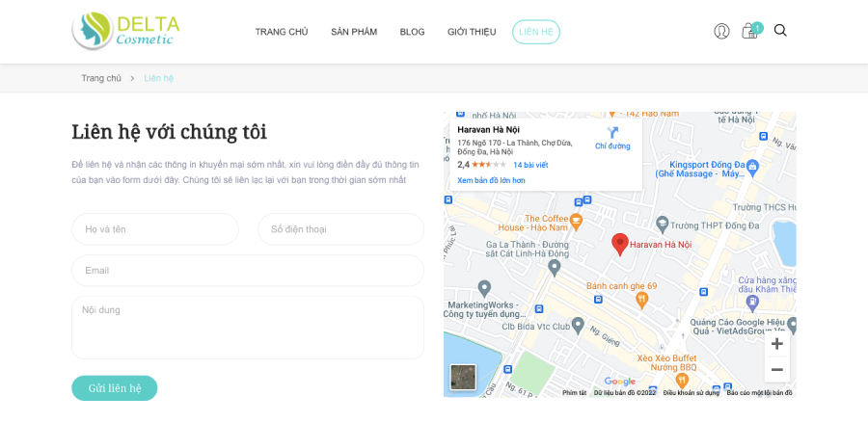Zoom out the map with minus button
Image resolution: width=868 pixels, height=423 pixels.
(776, 370)
